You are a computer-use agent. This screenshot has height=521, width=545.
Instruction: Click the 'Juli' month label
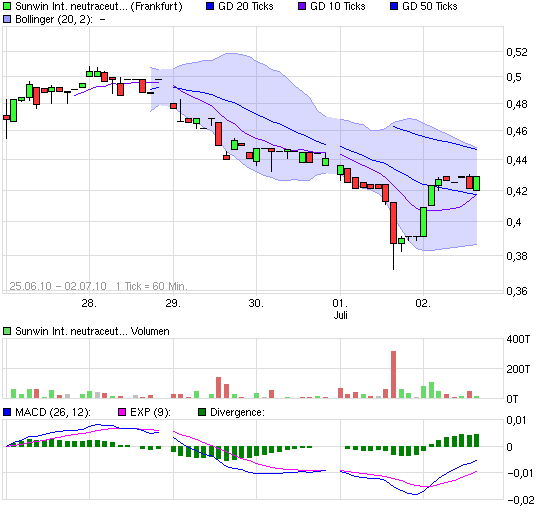341,315
